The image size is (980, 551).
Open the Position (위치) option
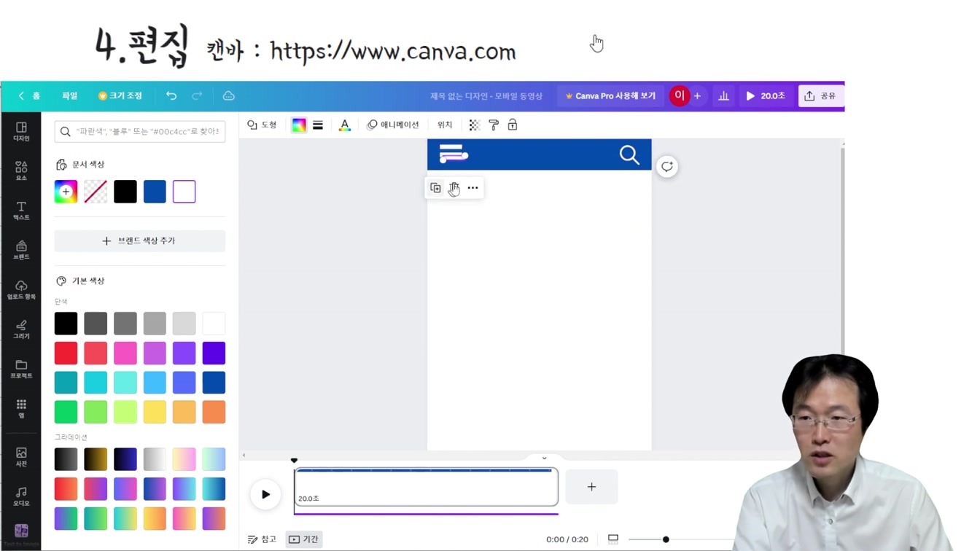(445, 125)
